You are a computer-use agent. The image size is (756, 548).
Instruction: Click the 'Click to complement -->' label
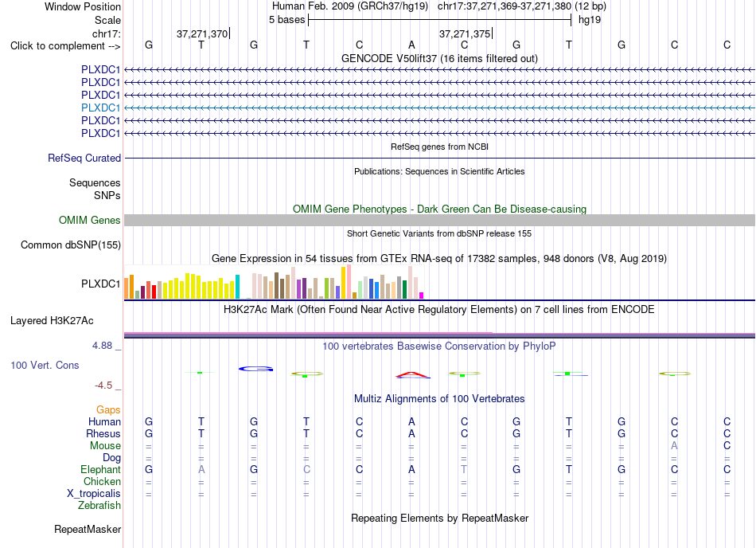65,46
